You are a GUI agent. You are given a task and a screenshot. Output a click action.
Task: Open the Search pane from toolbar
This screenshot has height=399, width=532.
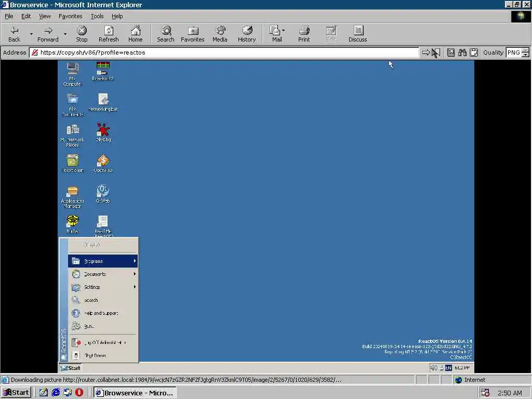coord(166,34)
